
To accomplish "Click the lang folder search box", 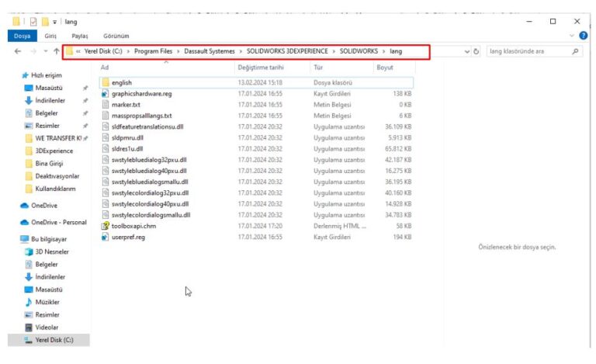I will (528, 51).
